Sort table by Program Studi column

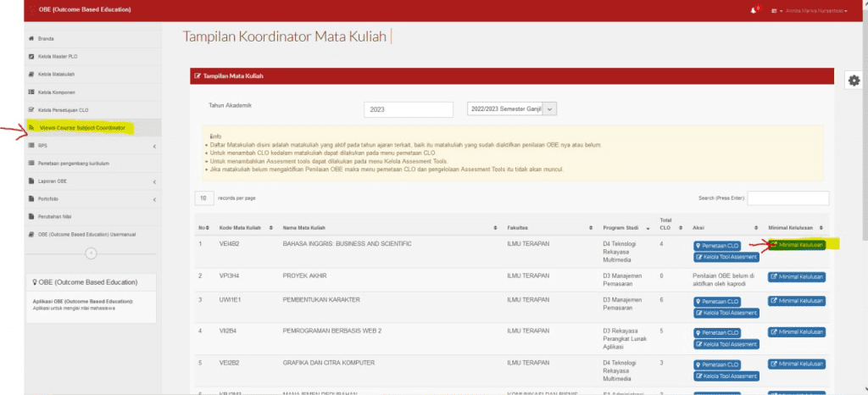tap(626, 228)
